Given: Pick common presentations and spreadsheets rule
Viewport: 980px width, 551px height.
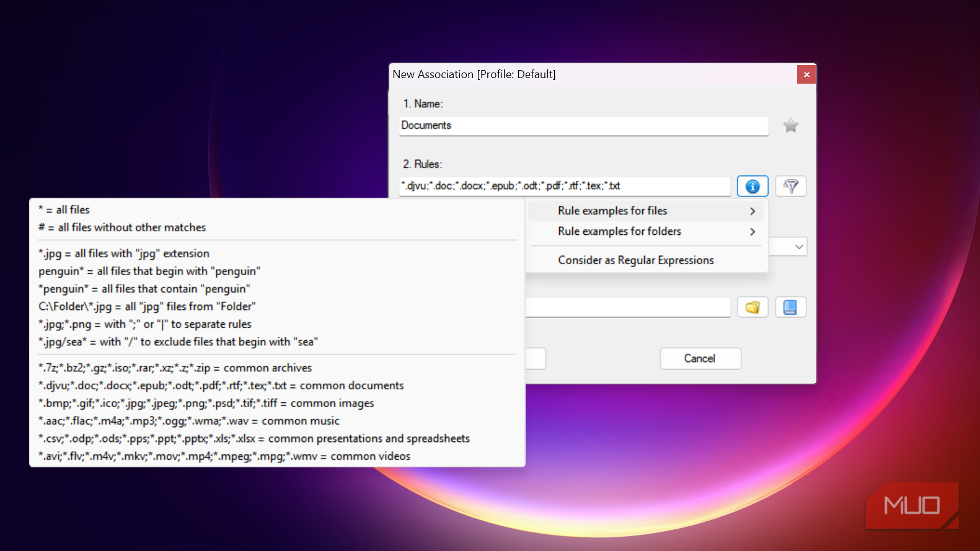Looking at the screenshot, I should (x=277, y=439).
